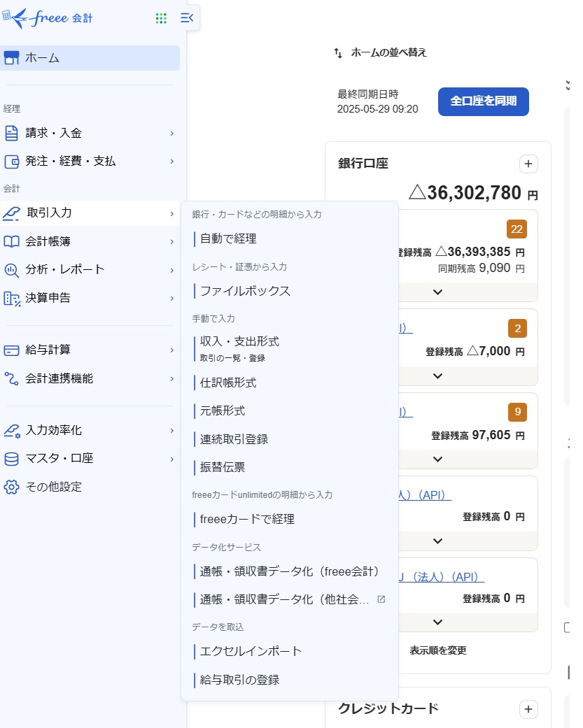Expand the 給与計算 submenu chevron
The width and height of the screenshot is (583, 728).
tap(171, 350)
